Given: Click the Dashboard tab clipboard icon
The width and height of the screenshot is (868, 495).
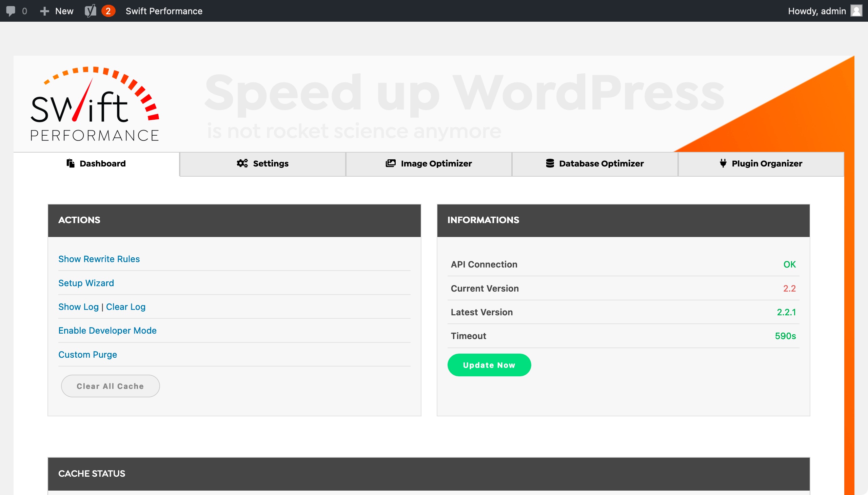Looking at the screenshot, I should click(71, 163).
